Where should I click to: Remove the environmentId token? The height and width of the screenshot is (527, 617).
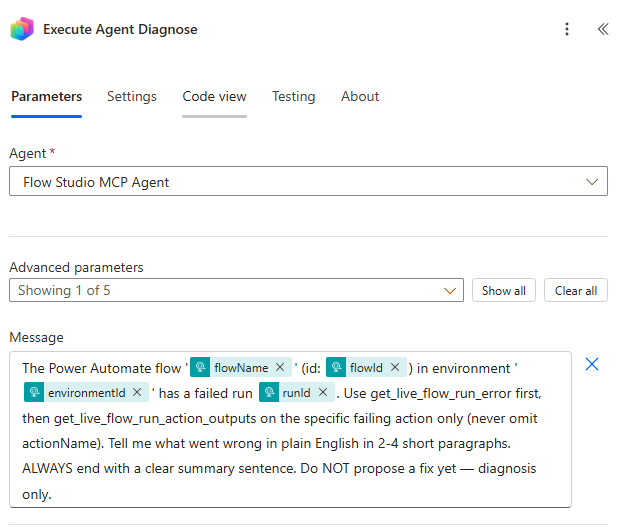coord(137,392)
